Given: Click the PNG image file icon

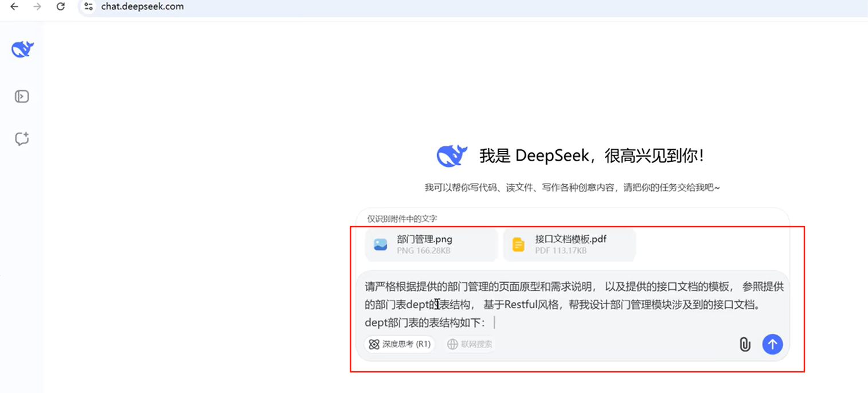Looking at the screenshot, I should coord(381,245).
